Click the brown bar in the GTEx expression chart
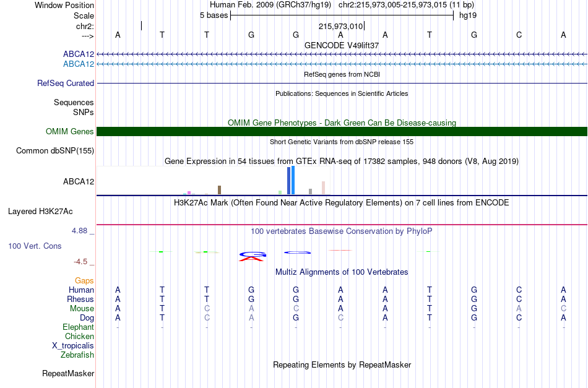 [x=219, y=190]
